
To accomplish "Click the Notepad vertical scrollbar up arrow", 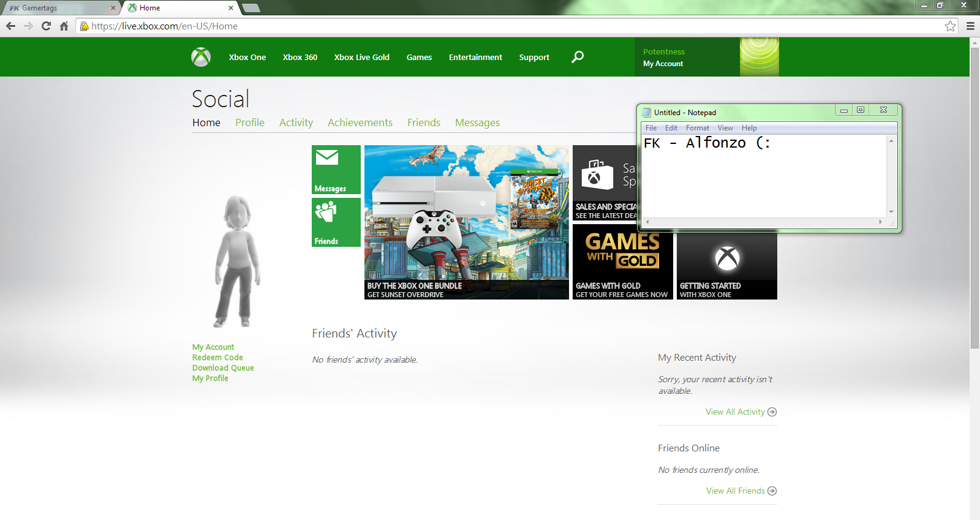I will click(x=891, y=140).
